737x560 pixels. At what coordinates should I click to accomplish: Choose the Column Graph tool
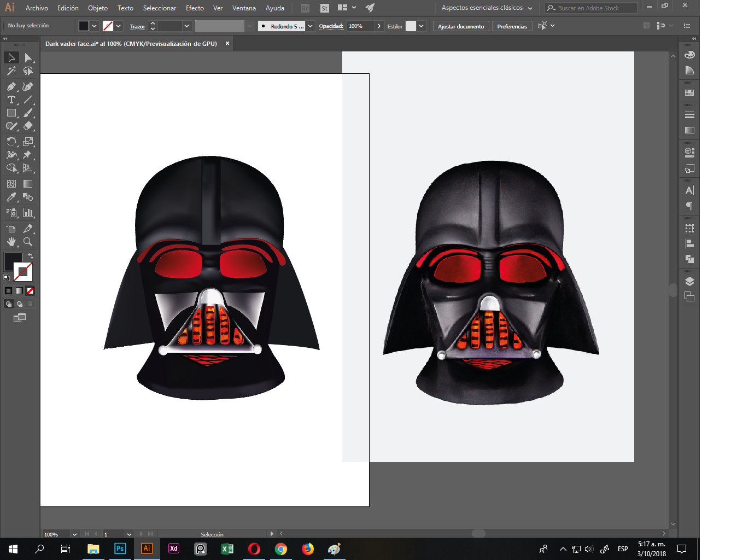click(x=28, y=213)
